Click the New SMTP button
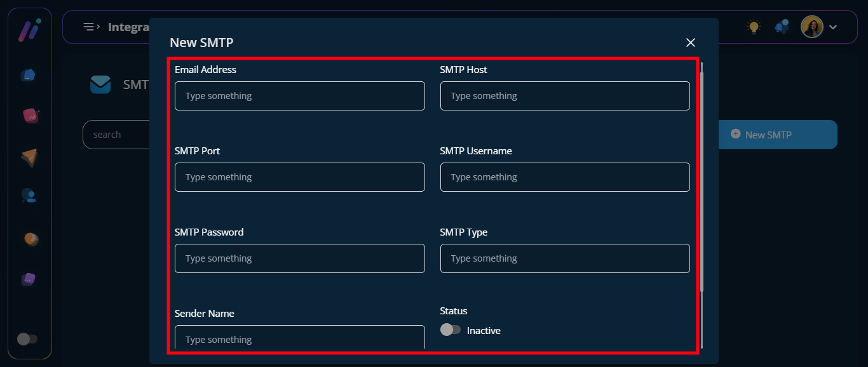Viewport: 868px width, 367px height. pos(777,135)
